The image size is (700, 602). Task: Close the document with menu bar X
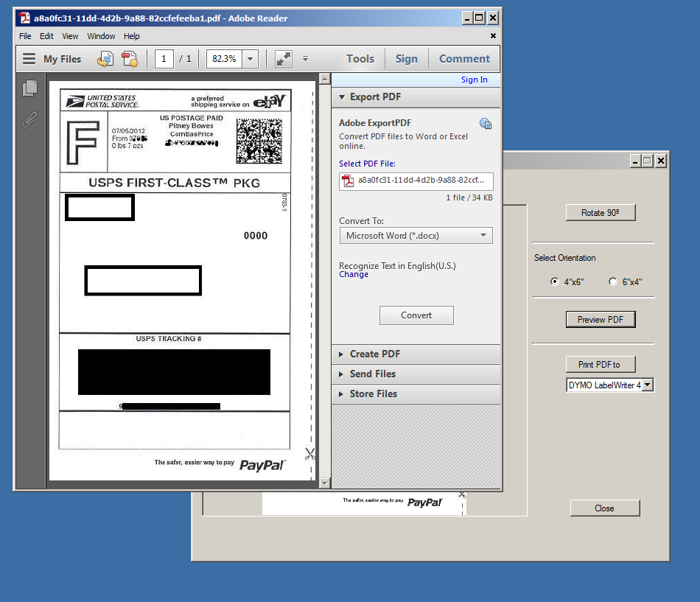(493, 35)
